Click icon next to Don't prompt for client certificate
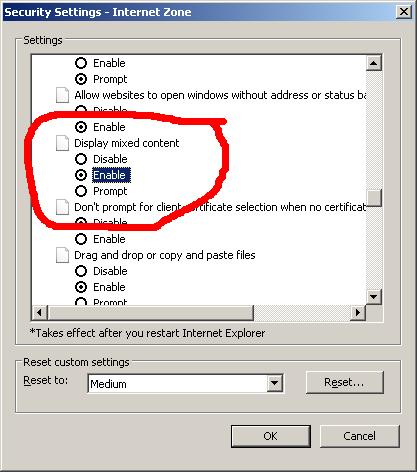This screenshot has width=417, height=472. (x=62, y=207)
